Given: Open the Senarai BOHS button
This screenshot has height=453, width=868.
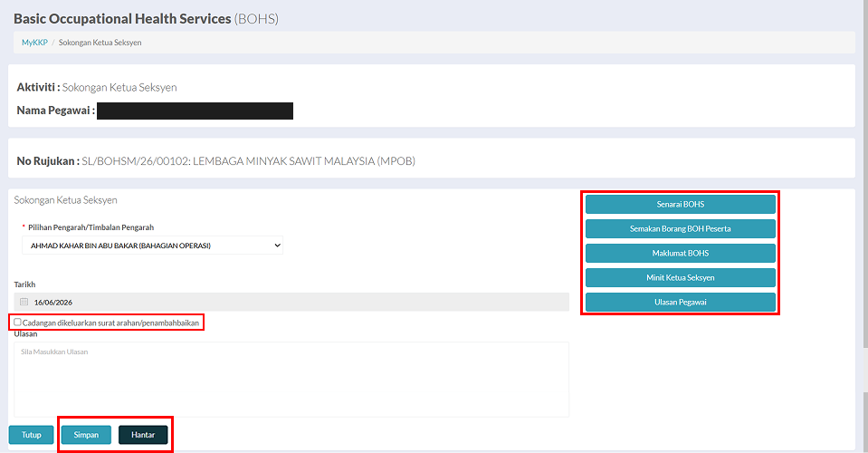Looking at the screenshot, I should point(681,205).
